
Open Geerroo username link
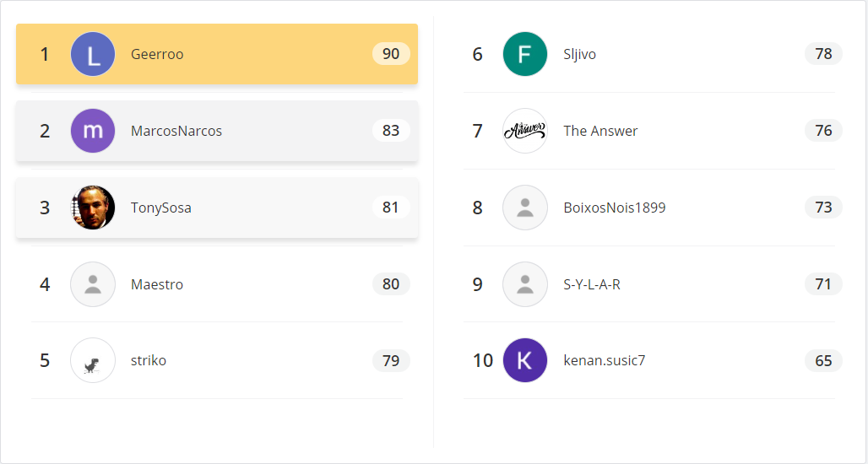coord(157,54)
